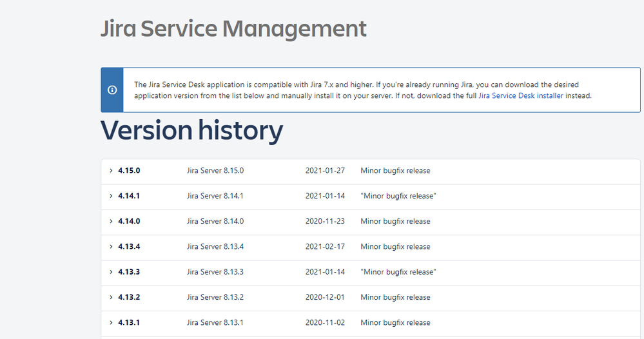The image size is (644, 339).
Task: Select version number 4.13.3
Action: pos(129,272)
